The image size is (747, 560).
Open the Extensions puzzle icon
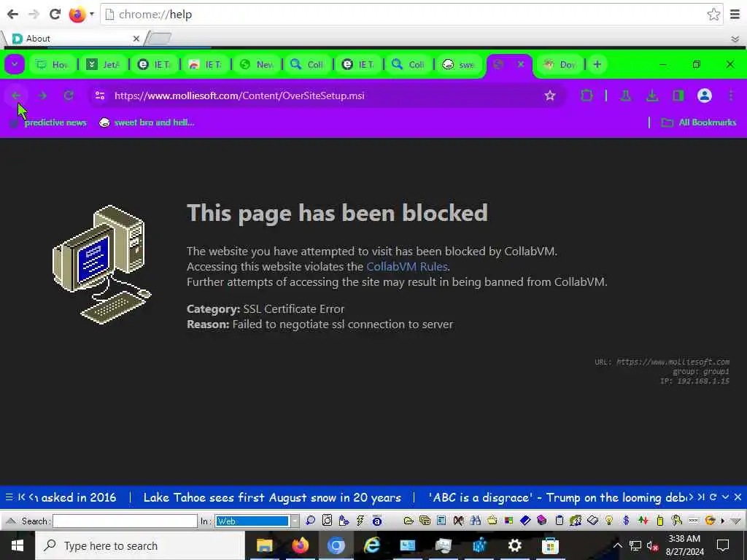point(587,96)
